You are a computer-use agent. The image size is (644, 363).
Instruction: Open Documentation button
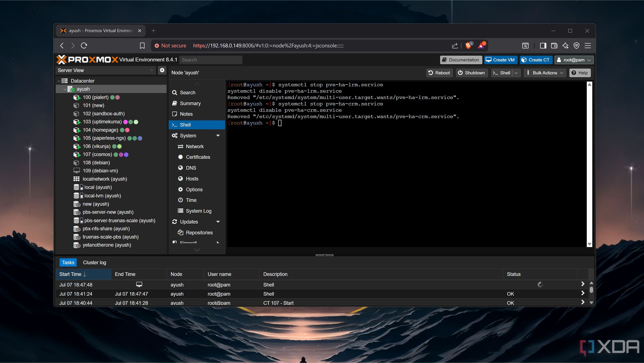[461, 60]
